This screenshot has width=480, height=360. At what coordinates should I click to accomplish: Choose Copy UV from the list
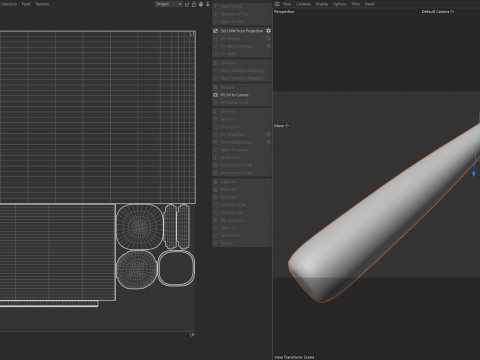(x=242, y=182)
